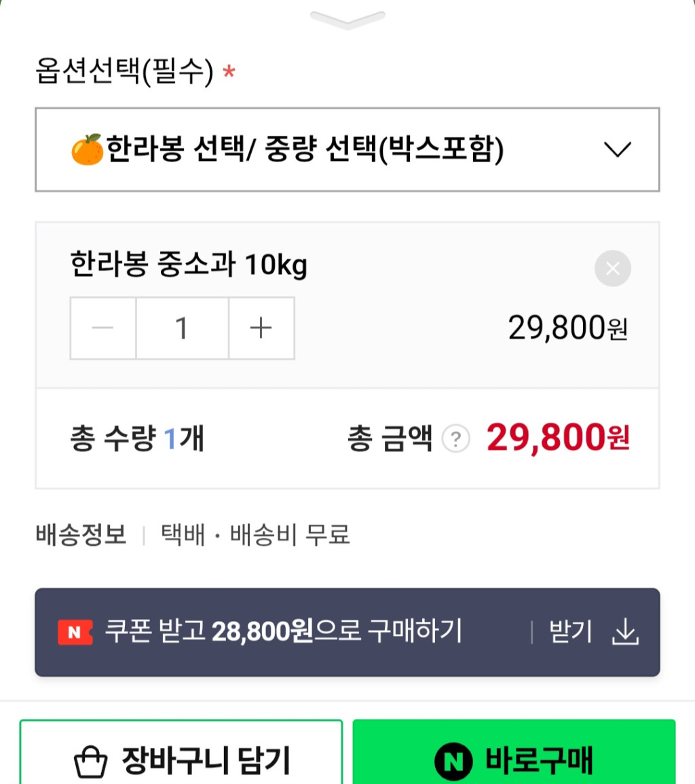This screenshot has height=784, width=695.
Task: Open the 총 금액 help question mark
Action: (x=455, y=440)
